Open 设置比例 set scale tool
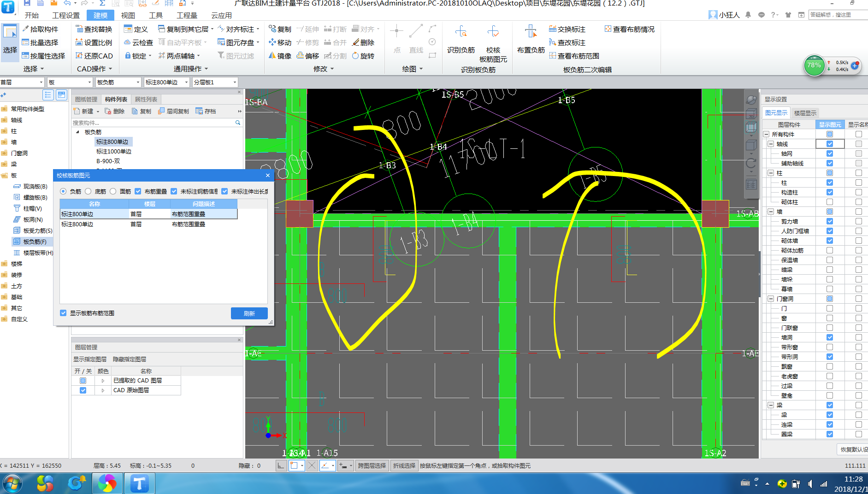 click(94, 42)
